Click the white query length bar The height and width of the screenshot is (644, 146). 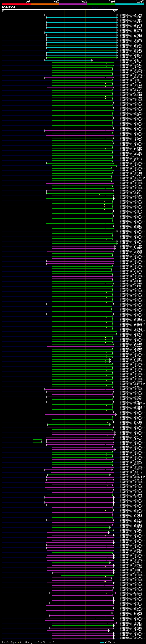point(60,10)
